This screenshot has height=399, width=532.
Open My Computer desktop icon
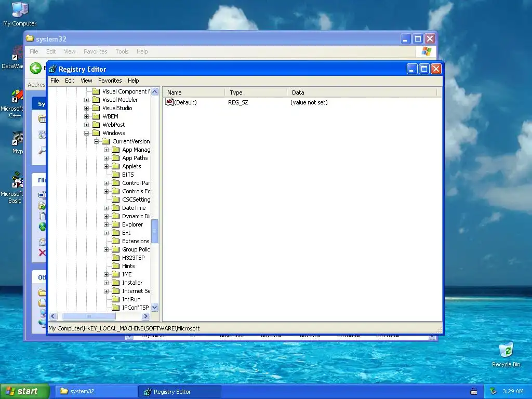(20, 14)
